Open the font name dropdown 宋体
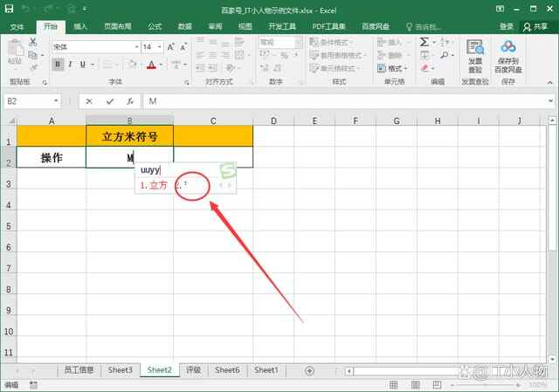Viewport: 559px width, 392px height. pos(135,46)
